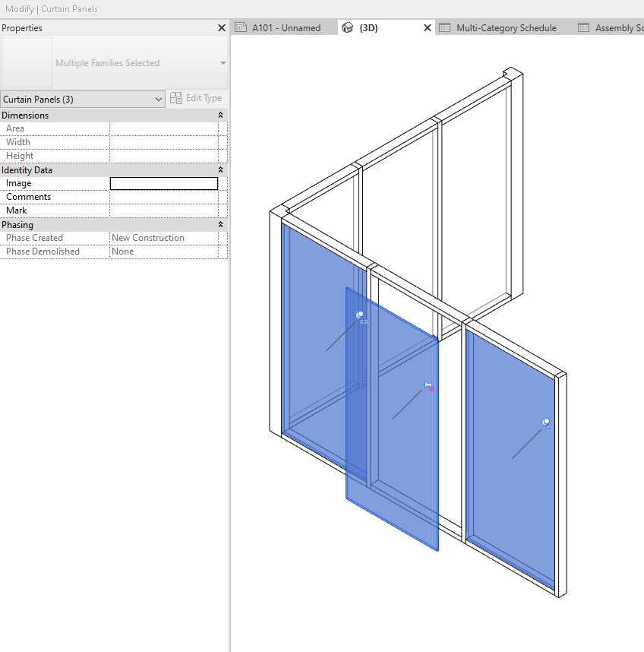Click the pin icon on the left curtain panel
644x652 pixels.
pos(360,315)
